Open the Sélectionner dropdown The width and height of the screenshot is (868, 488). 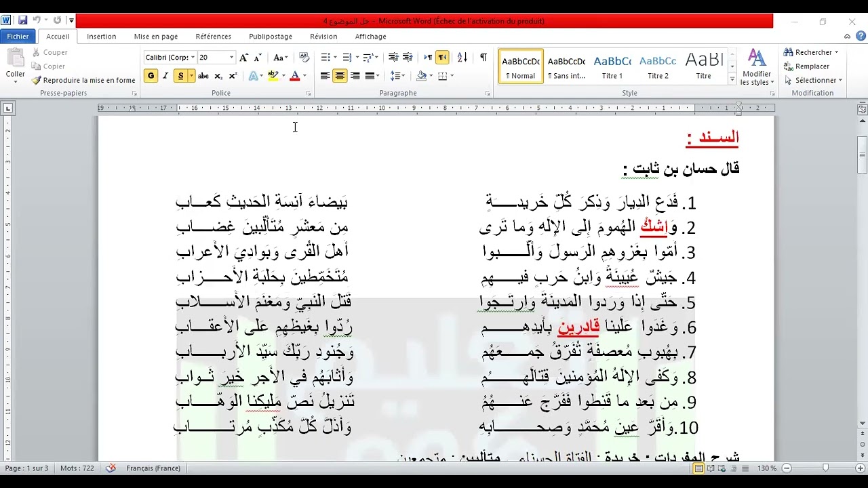pos(812,80)
